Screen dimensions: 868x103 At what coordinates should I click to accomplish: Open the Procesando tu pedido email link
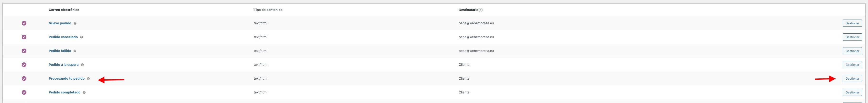[67, 79]
